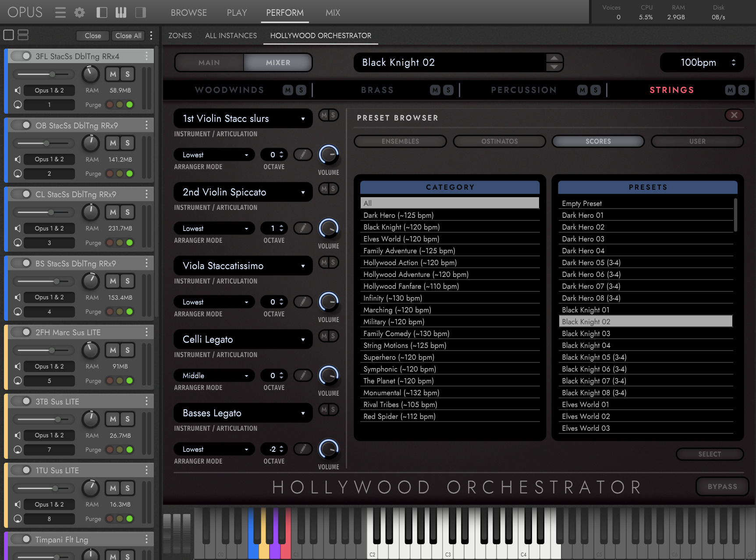Mute the 1st Violin Stacc slurs part
756x560 pixels.
324,115
